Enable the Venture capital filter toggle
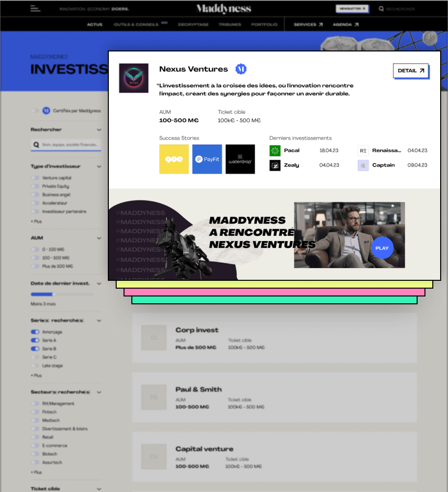 tap(35, 178)
